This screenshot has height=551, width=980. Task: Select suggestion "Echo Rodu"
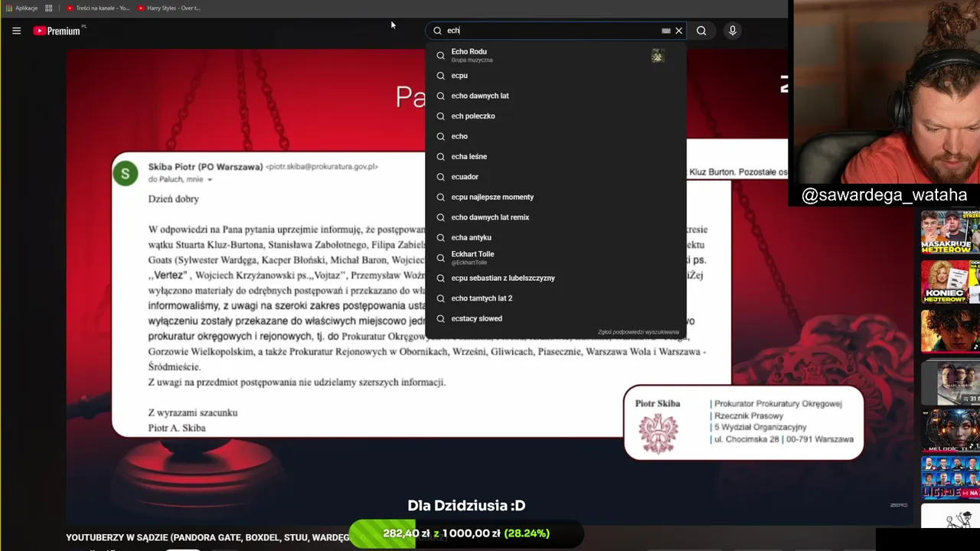click(x=556, y=55)
